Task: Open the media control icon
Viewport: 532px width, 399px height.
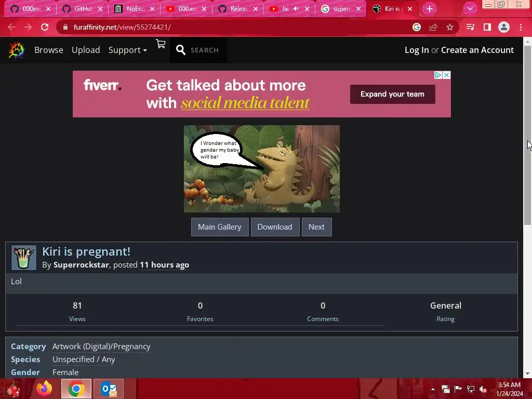Action: (x=470, y=27)
